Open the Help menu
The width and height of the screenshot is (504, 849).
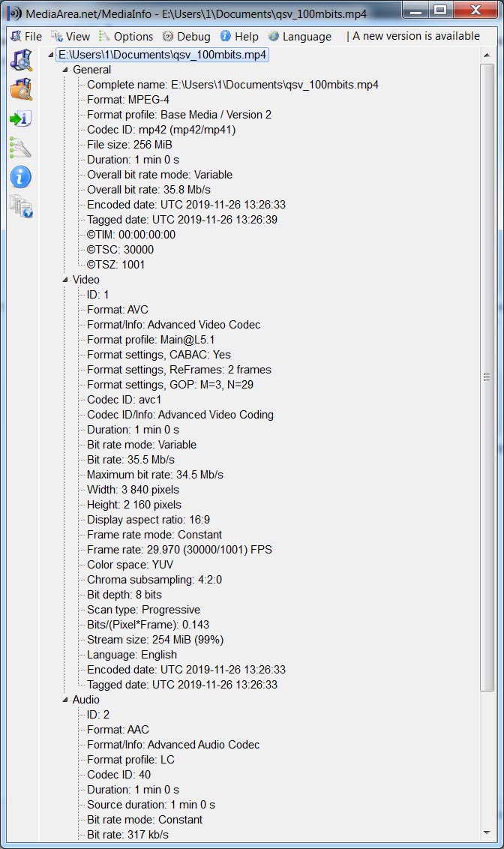coord(239,36)
